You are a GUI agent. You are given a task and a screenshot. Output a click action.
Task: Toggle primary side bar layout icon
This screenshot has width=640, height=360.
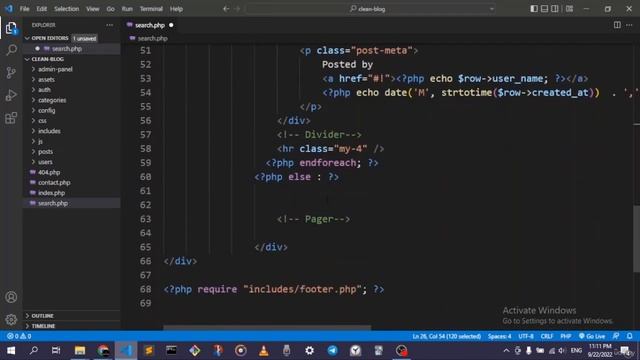[534, 9]
